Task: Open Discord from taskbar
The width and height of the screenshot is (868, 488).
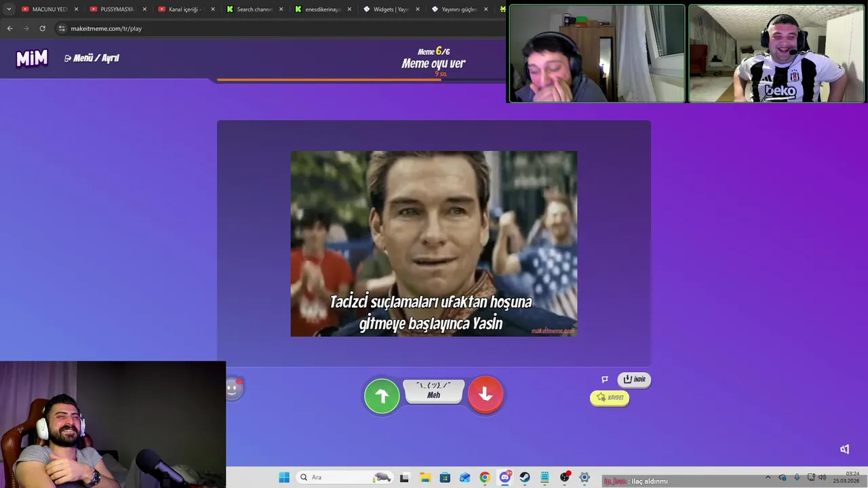Action: [x=505, y=478]
